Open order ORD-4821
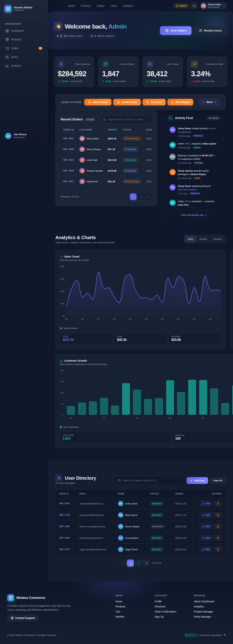The width and height of the screenshot is (233, 644). pyautogui.click(x=68, y=138)
